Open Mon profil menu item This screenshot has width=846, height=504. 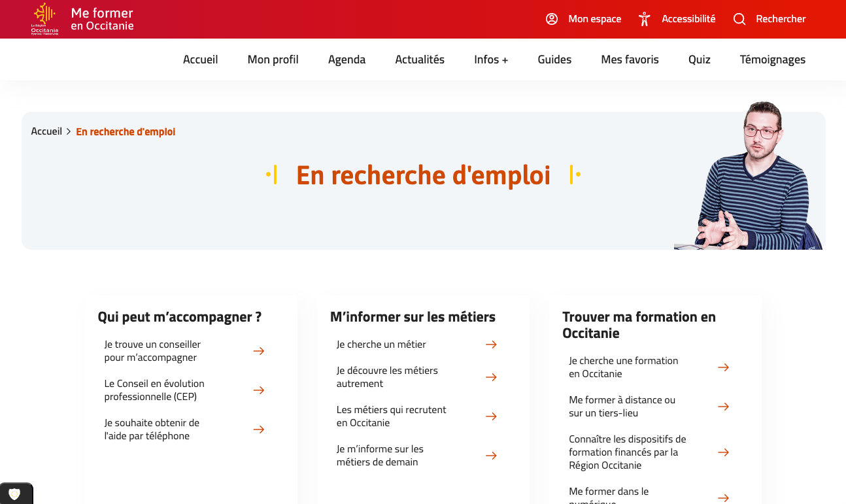point(273,59)
